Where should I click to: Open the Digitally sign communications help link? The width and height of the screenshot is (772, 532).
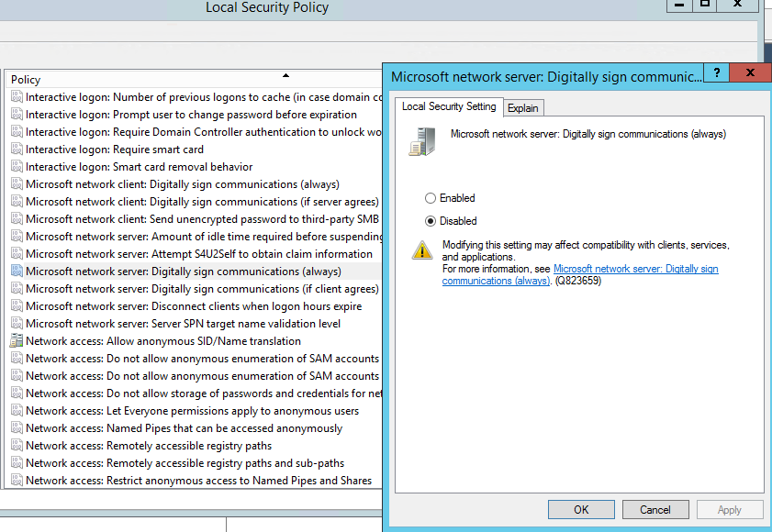pyautogui.click(x=635, y=269)
